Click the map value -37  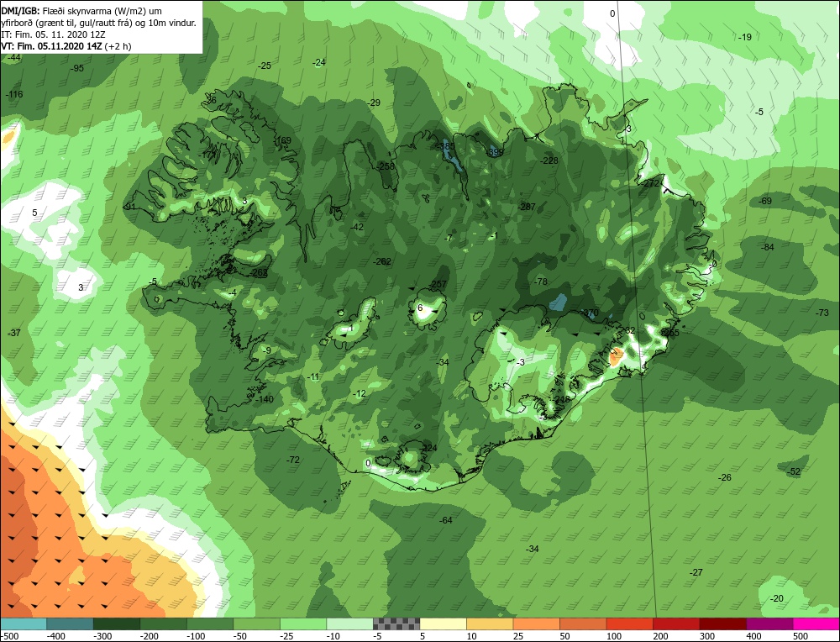(x=14, y=333)
